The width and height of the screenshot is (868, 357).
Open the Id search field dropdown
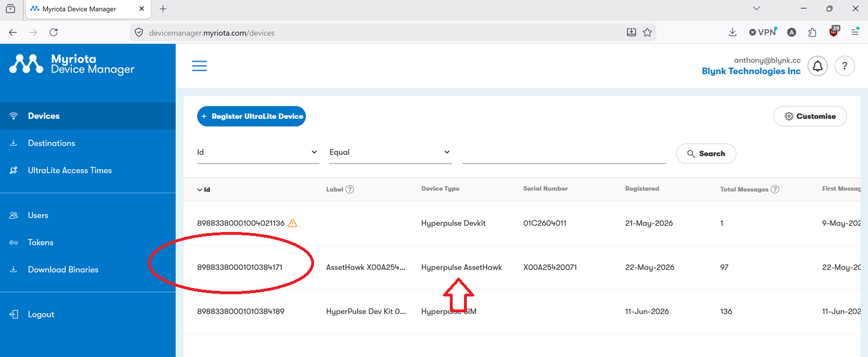258,152
